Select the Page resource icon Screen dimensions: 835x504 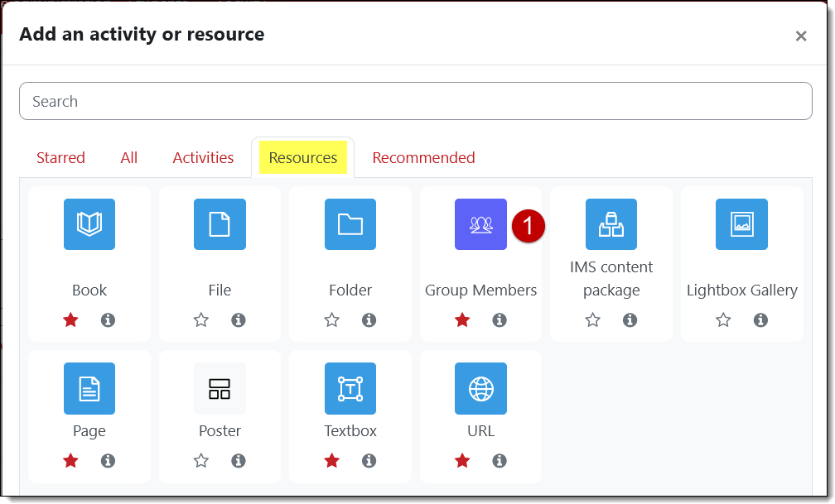(89, 388)
